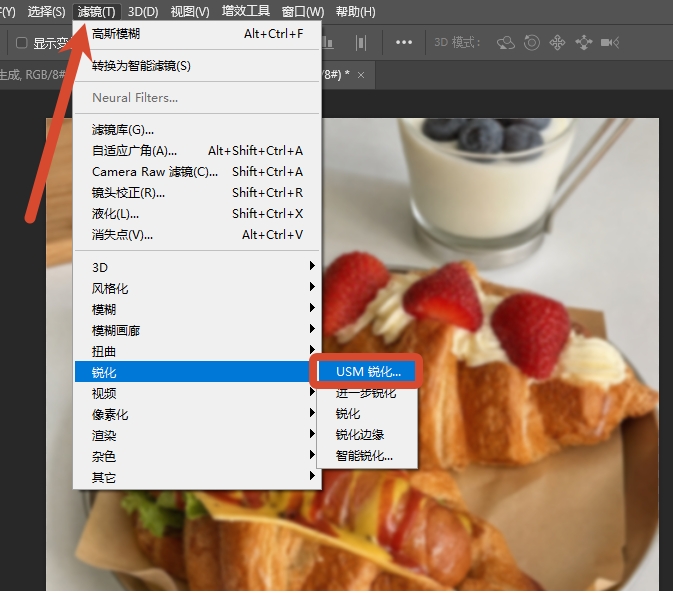Expand the 模糊 submenu
The image size is (673, 591).
tap(197, 309)
